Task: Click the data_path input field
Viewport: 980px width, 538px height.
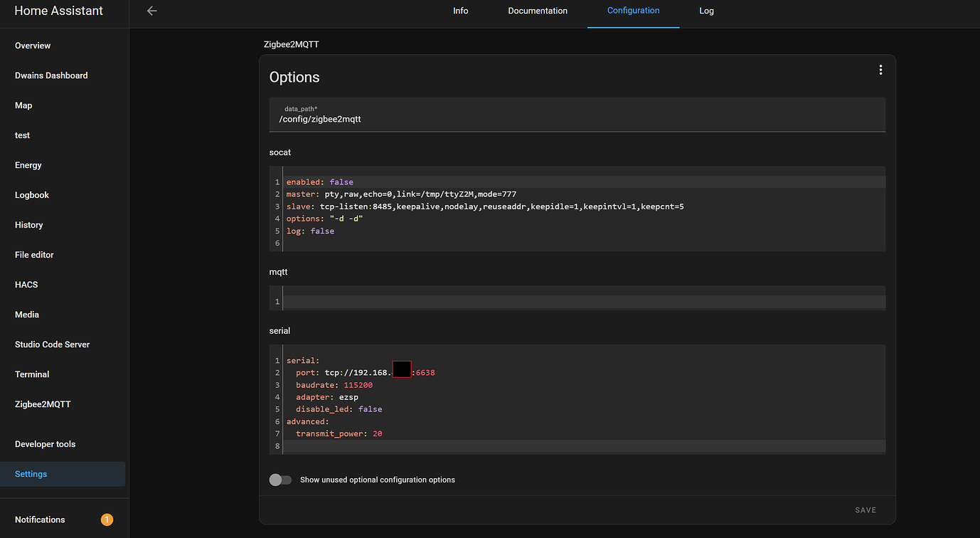Action: (577, 119)
